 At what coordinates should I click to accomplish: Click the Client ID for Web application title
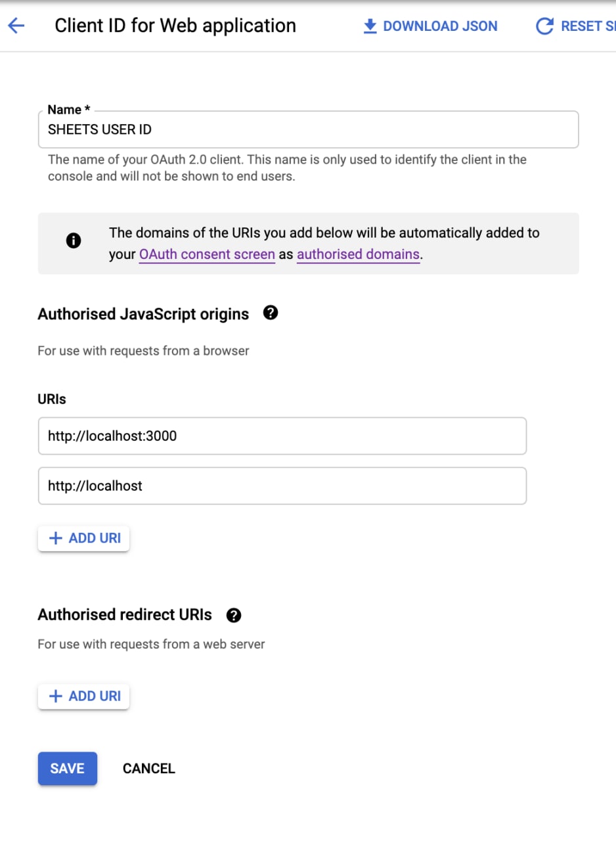pos(175,26)
